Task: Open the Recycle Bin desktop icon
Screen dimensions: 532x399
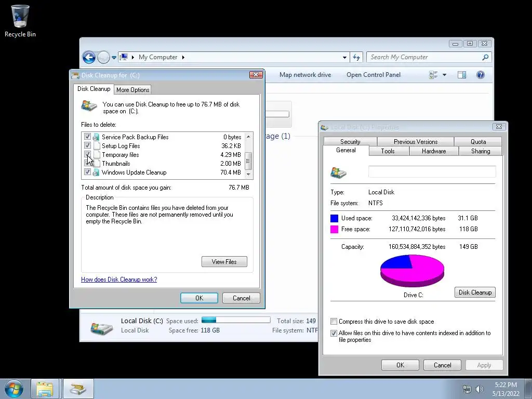Action: pos(20,20)
